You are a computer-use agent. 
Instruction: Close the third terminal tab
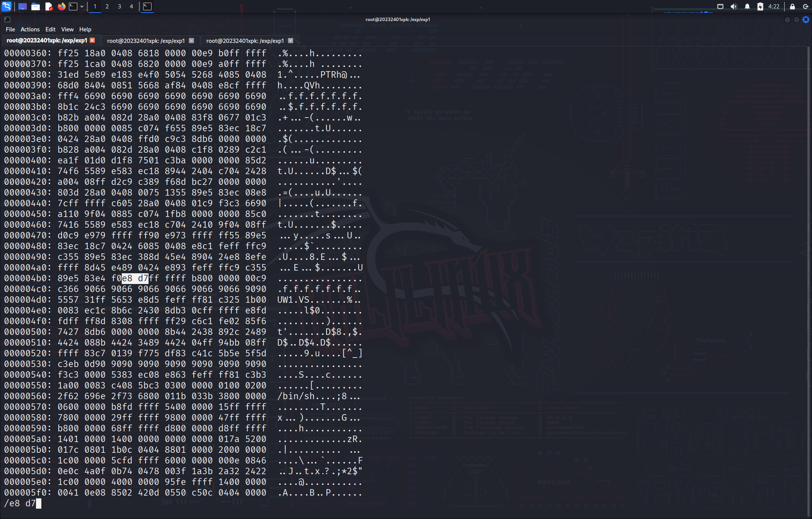[x=291, y=41]
